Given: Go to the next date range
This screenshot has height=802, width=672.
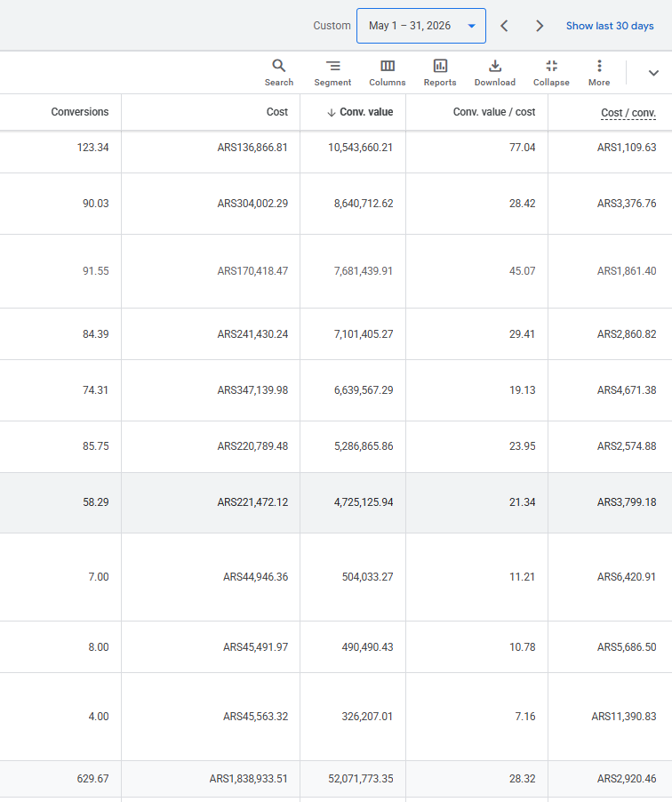Looking at the screenshot, I should [539, 26].
